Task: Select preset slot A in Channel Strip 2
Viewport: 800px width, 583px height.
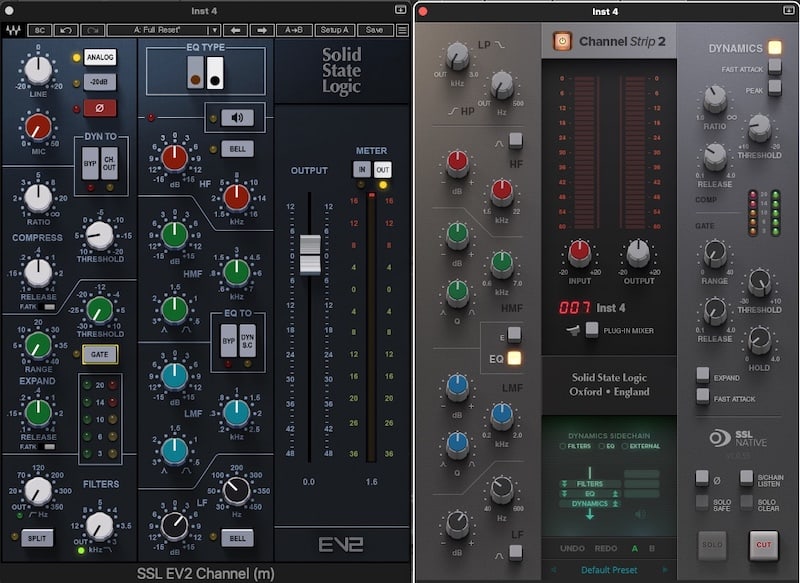Action: [x=635, y=548]
